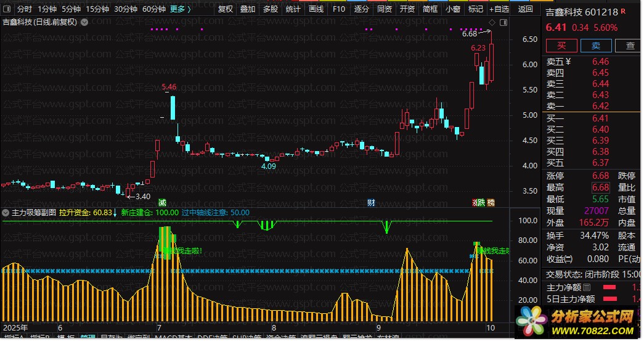Click the blue 财 marker under the chart

371,202
